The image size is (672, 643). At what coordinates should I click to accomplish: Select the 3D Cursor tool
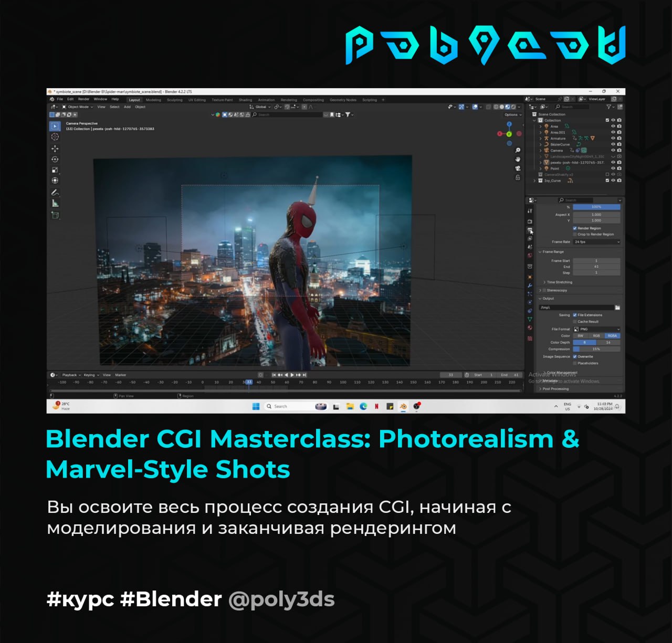55,136
